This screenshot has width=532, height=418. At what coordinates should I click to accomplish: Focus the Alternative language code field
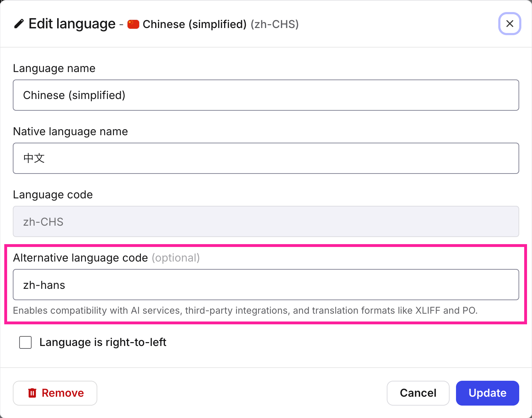point(266,285)
